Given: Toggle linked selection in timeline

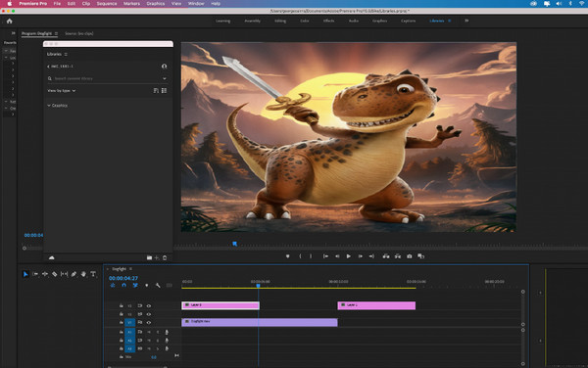Looking at the screenshot, I should (x=135, y=285).
